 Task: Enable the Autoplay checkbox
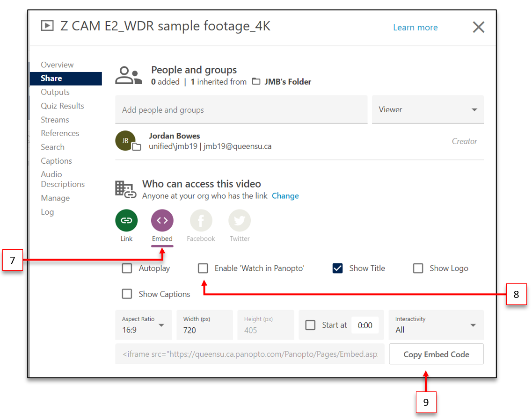coord(127,268)
